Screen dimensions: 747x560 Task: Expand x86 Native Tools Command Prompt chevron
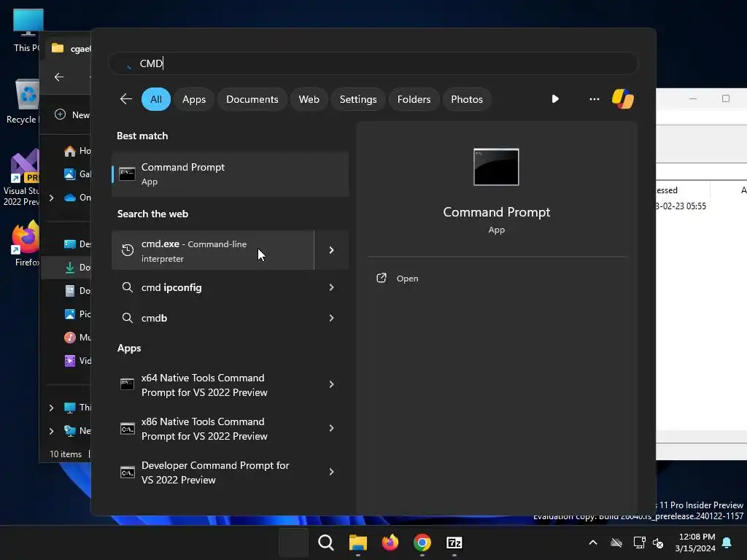pyautogui.click(x=332, y=428)
